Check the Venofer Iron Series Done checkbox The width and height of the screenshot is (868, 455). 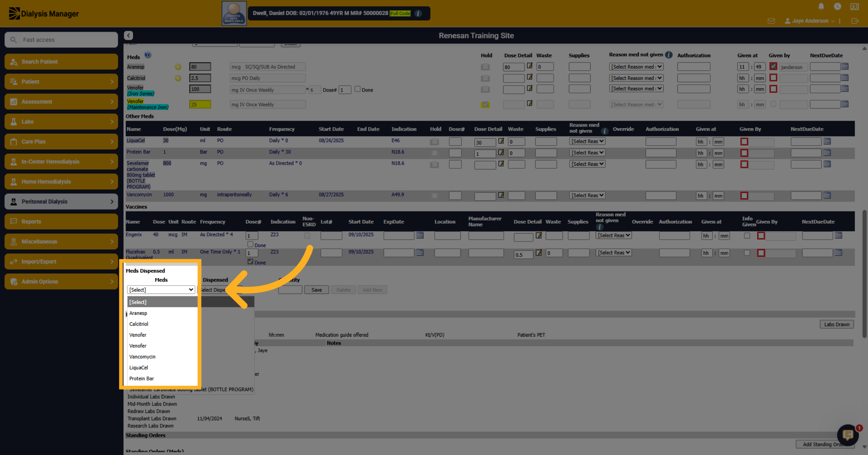tap(357, 89)
